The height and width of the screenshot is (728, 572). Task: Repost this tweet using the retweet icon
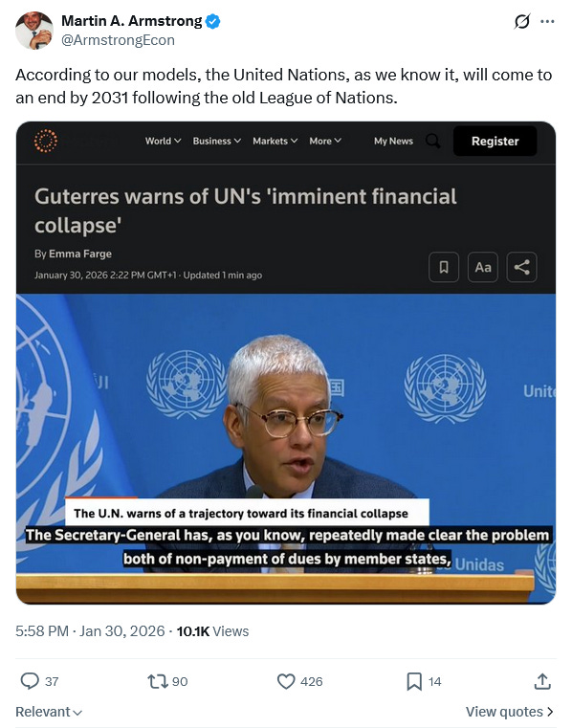157,681
